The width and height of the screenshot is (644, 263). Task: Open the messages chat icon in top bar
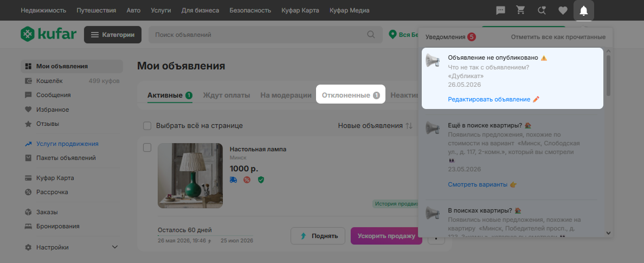click(500, 11)
